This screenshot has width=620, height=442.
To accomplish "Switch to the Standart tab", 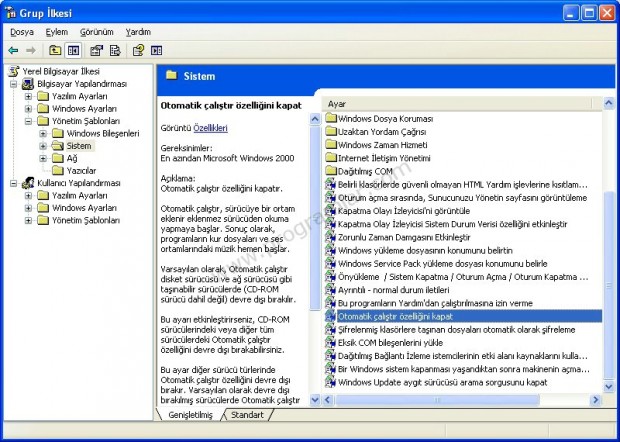I will click(x=247, y=415).
